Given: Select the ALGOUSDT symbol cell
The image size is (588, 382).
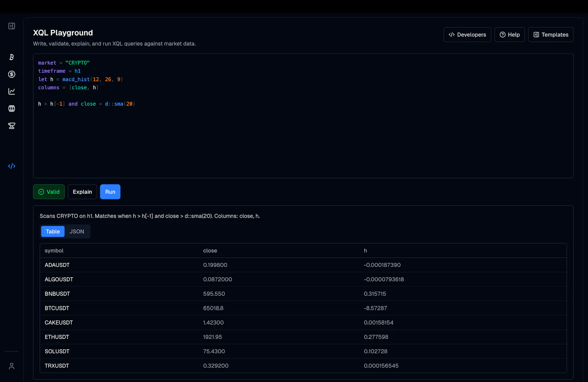Looking at the screenshot, I should pos(59,279).
